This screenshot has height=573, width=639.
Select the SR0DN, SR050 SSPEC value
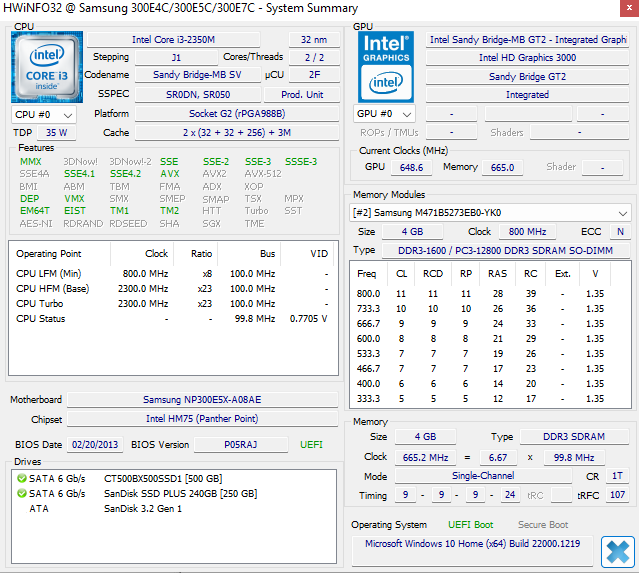tap(198, 95)
